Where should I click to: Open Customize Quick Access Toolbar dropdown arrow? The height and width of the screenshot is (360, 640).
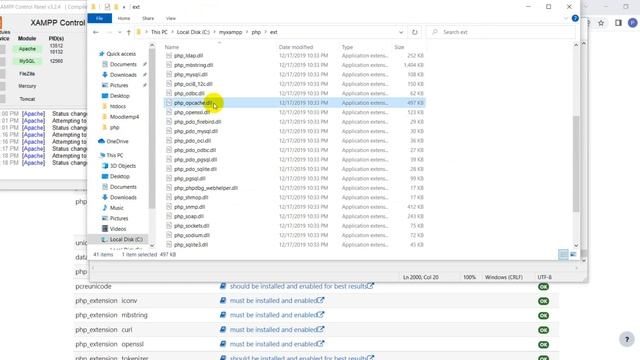coord(124,7)
